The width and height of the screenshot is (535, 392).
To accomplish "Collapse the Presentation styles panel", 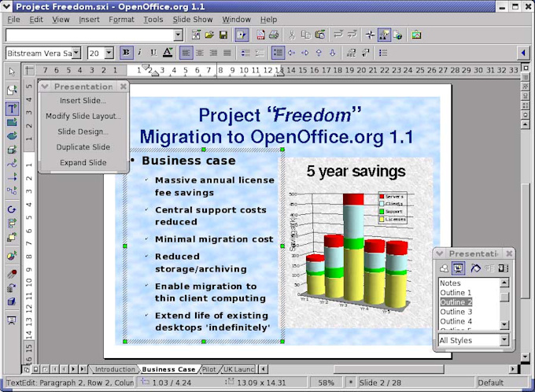I will tap(439, 253).
